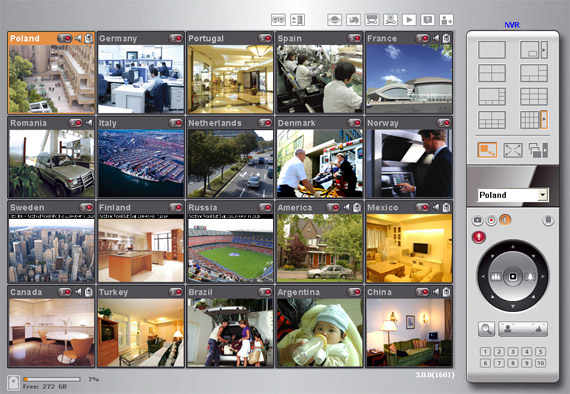The image size is (570, 394).
Task: Click the 3.0.0(1601) version text
Action: coord(435,374)
